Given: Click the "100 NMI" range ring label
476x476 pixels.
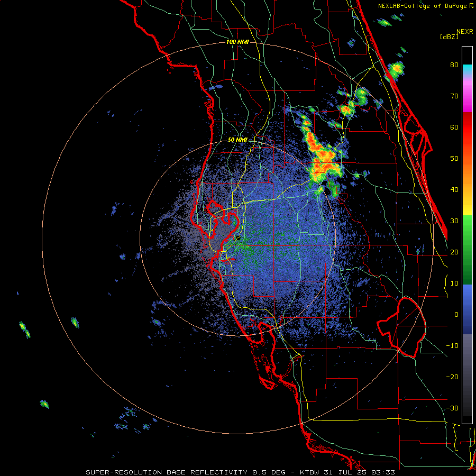Looking at the screenshot, I should pos(237,42).
